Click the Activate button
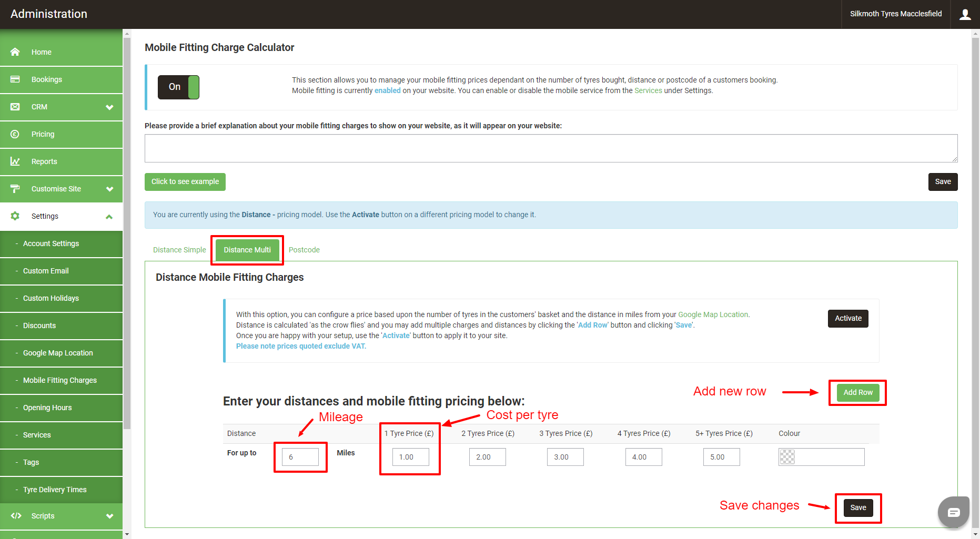 point(848,319)
